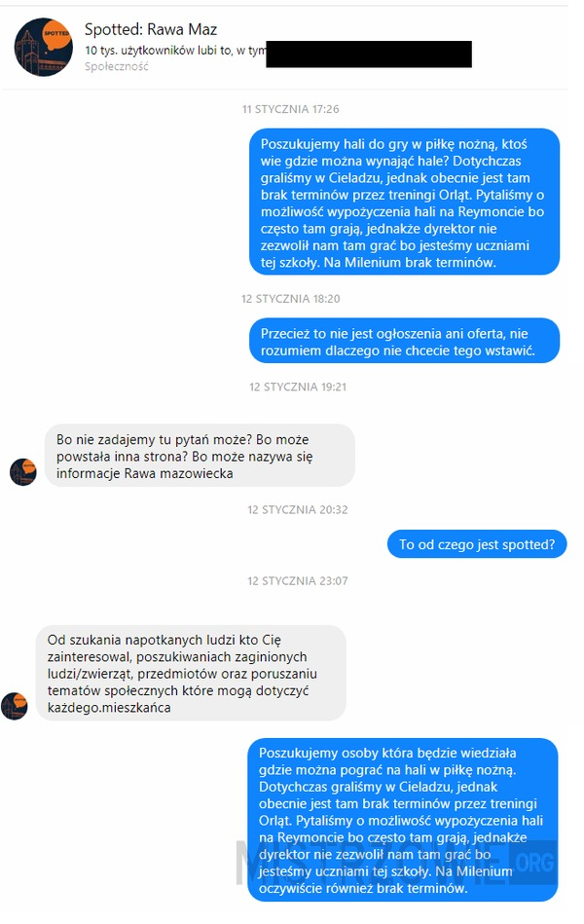Click the '10 tys. użytkowników lubi to' text
This screenshot has width=584, height=924.
click(x=159, y=51)
